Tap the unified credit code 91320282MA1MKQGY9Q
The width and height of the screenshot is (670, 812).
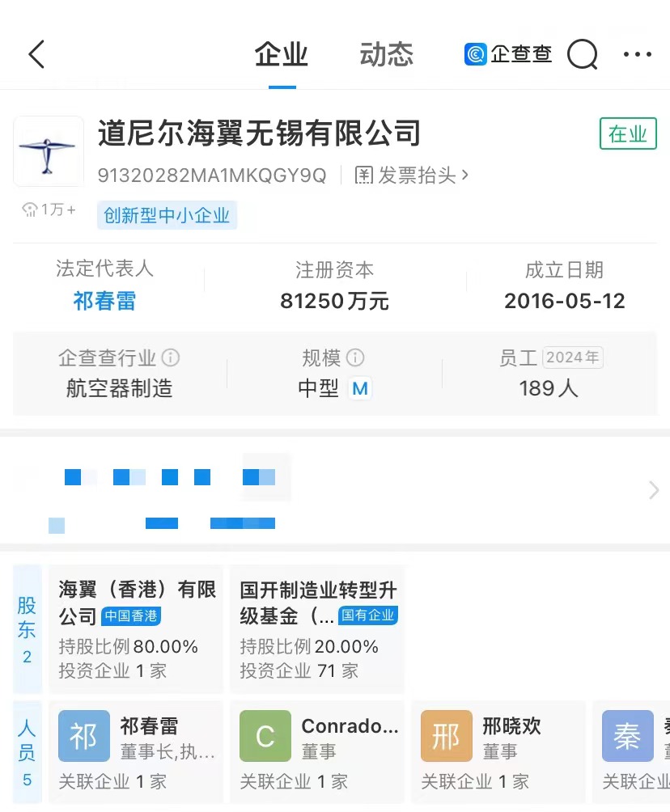pyautogui.click(x=212, y=176)
